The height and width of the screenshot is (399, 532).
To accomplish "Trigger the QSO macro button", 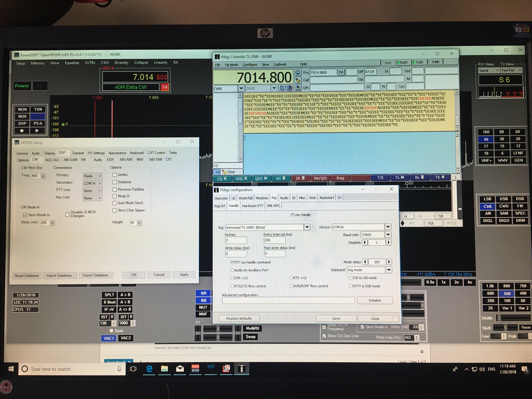I will 261,178.
